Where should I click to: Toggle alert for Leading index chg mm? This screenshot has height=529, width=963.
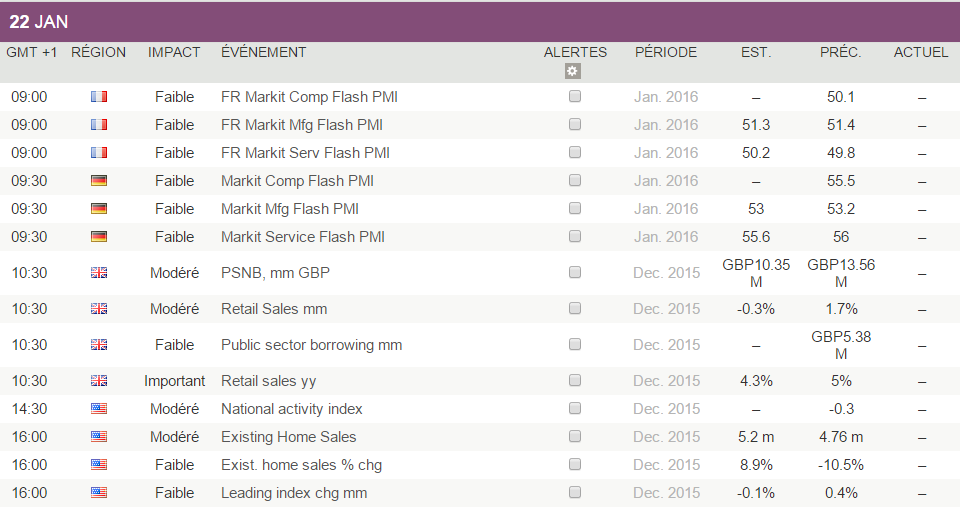575,493
